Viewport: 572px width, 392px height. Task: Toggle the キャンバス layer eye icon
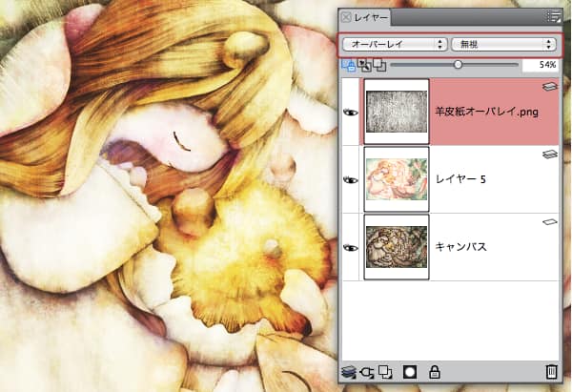click(x=350, y=247)
